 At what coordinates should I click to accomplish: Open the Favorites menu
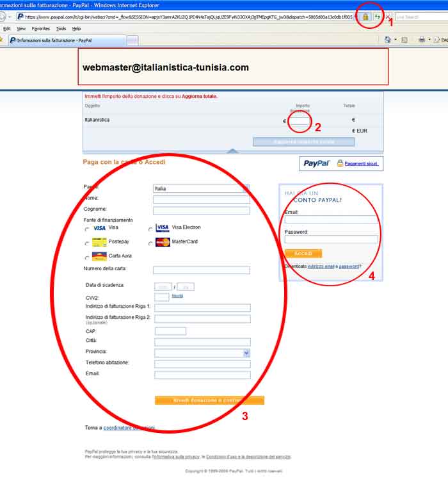[41, 29]
